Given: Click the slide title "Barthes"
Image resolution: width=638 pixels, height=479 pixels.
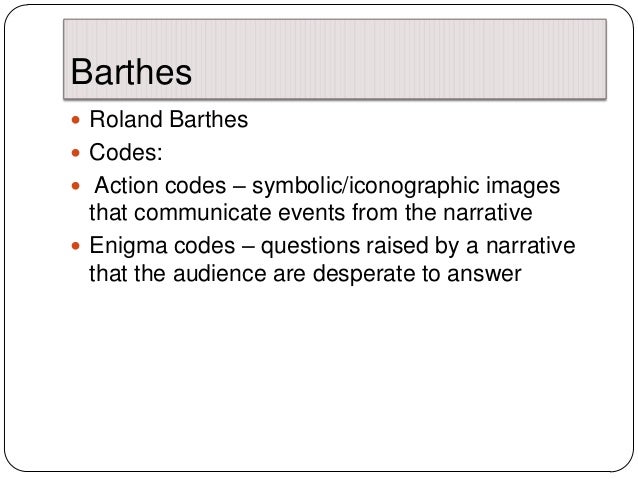Looking at the screenshot, I should point(131,72).
